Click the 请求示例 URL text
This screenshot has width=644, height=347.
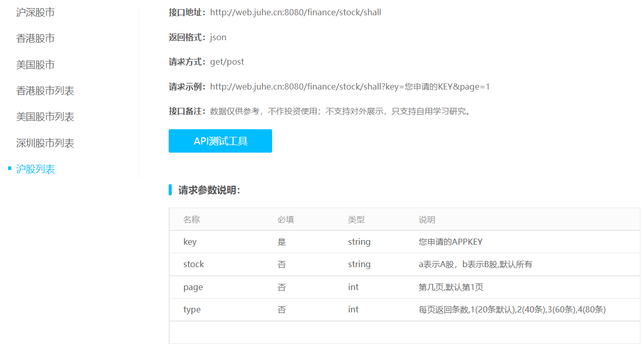point(350,86)
